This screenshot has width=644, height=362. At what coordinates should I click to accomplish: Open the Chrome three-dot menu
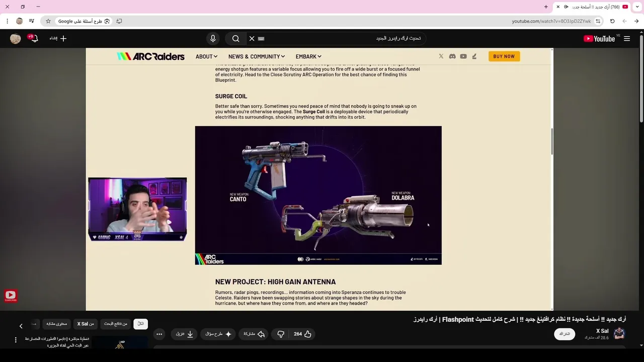click(7, 21)
